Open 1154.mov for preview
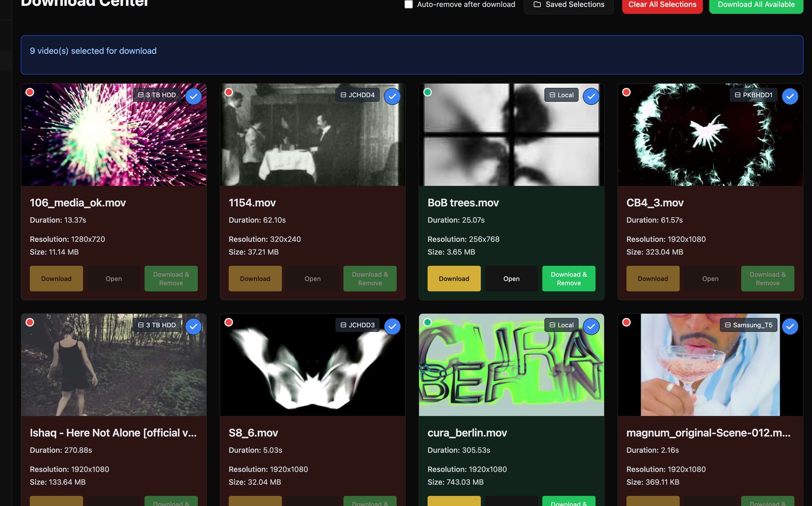Image resolution: width=812 pixels, height=506 pixels. coord(312,279)
